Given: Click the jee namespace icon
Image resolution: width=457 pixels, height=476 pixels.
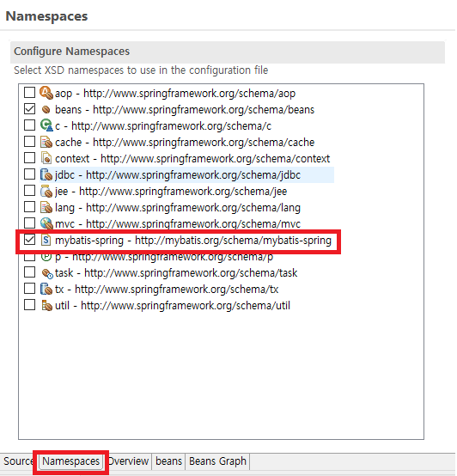Looking at the screenshot, I should [46, 191].
